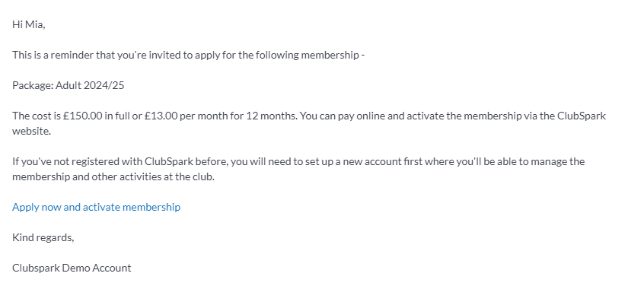Click the 'membership and other activities at the club' line

coord(113,177)
